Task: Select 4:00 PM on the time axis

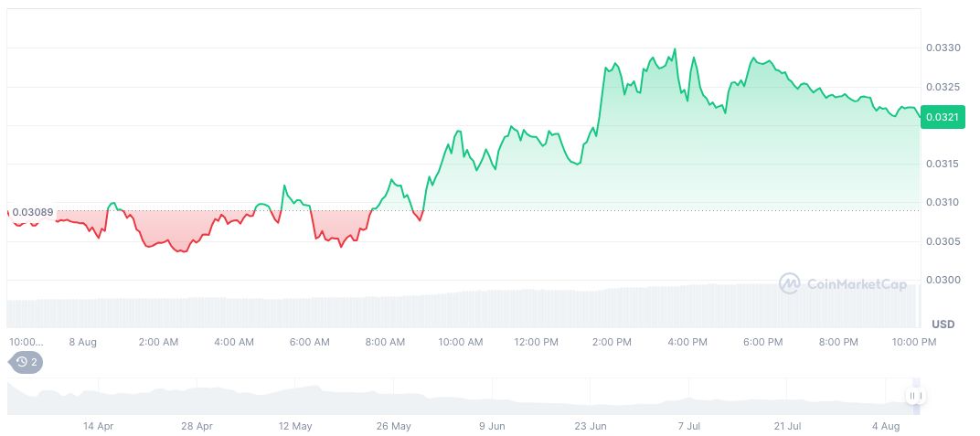Action: (x=687, y=342)
